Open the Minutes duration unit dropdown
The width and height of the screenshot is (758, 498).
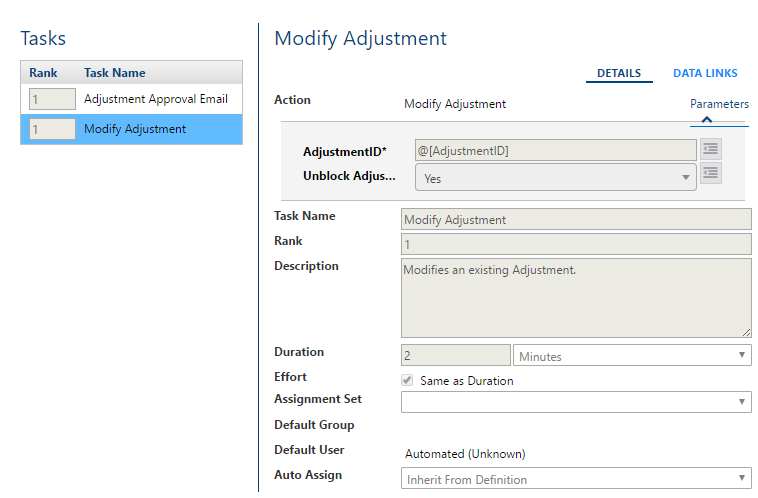[x=631, y=356]
